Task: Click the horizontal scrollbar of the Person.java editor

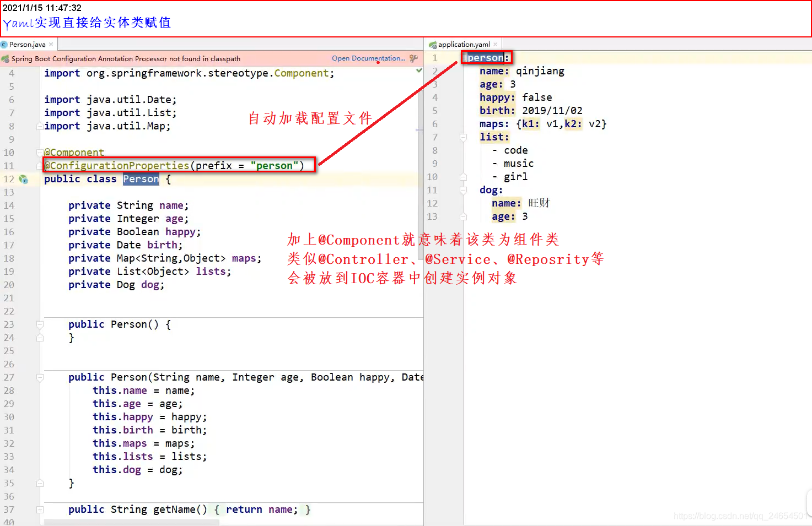Action: (131, 522)
